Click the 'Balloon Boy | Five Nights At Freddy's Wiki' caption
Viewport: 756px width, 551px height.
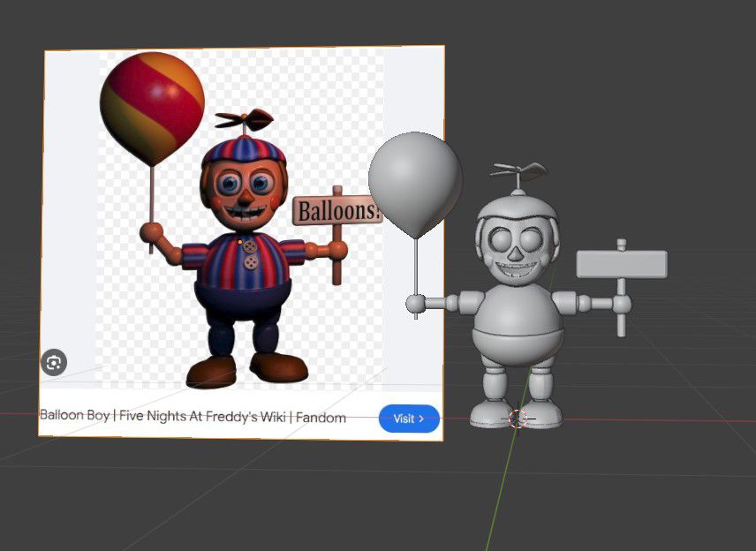(193, 416)
